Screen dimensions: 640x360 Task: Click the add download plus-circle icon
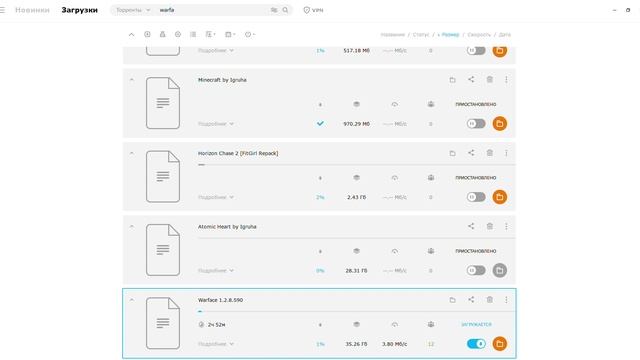[x=147, y=34]
